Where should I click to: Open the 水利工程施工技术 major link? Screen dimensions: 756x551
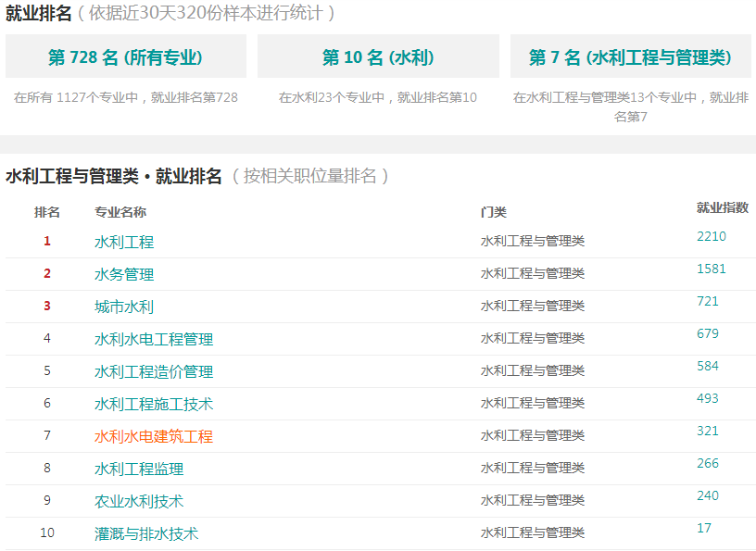pyautogui.click(x=153, y=404)
